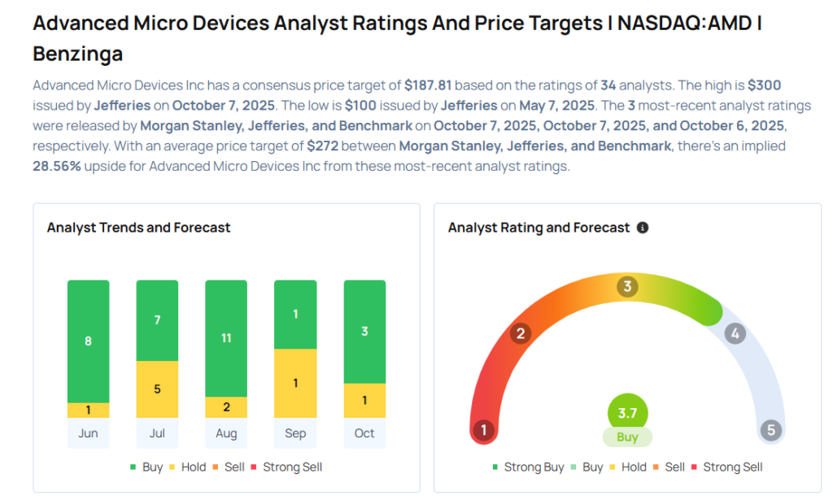The height and width of the screenshot is (504, 833).
Task: Select the Jun month label
Action: coord(88,433)
